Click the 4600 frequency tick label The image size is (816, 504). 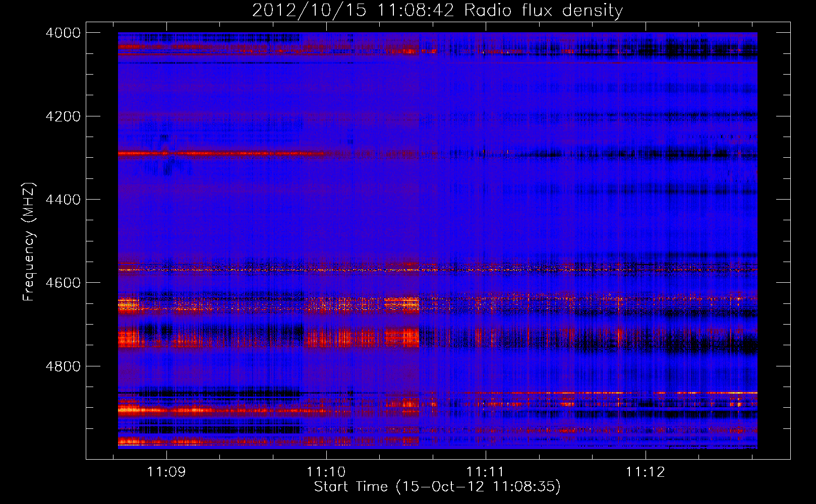(63, 283)
